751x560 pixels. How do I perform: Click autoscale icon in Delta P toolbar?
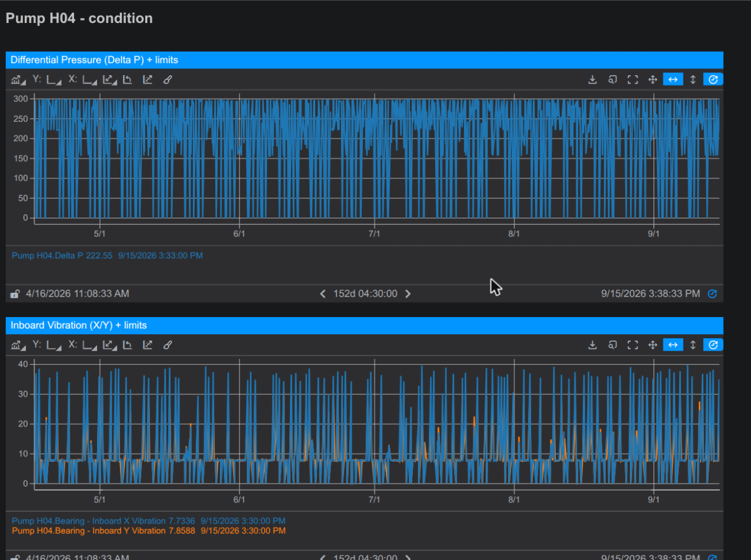pyautogui.click(x=148, y=79)
